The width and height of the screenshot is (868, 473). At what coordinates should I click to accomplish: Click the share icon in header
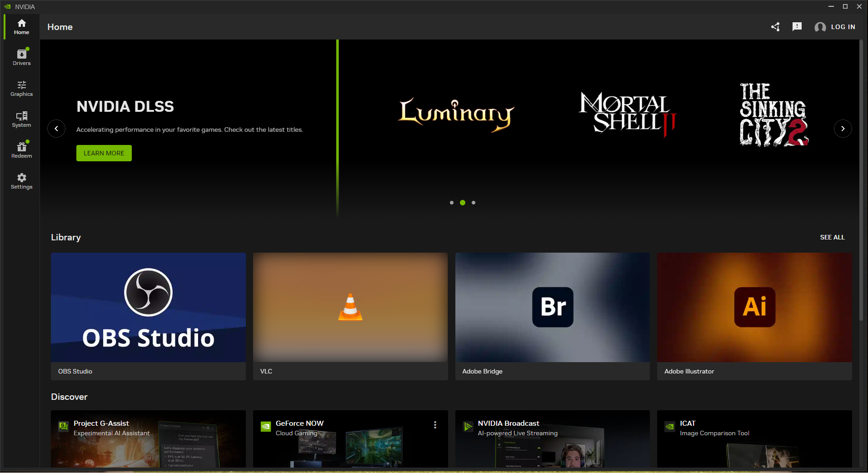pos(775,27)
